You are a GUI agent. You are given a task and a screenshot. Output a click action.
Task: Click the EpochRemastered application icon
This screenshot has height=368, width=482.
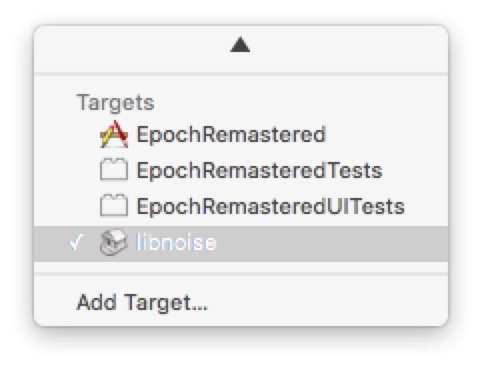click(x=114, y=134)
